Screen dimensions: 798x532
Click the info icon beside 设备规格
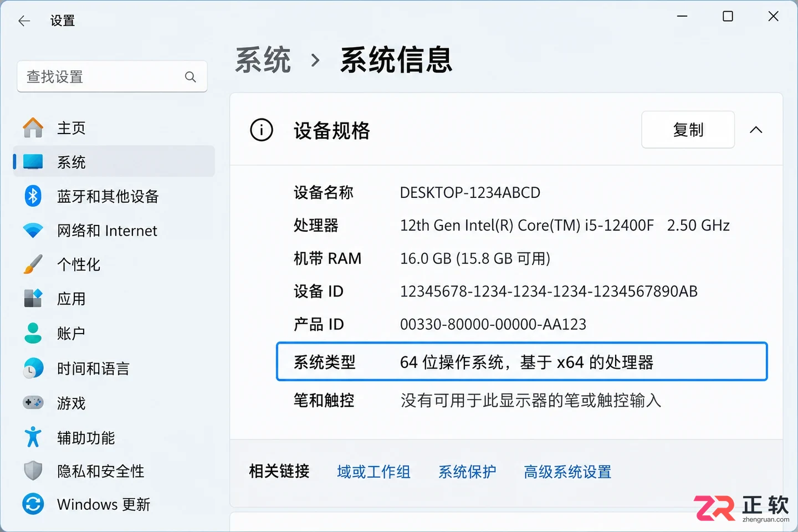point(262,130)
